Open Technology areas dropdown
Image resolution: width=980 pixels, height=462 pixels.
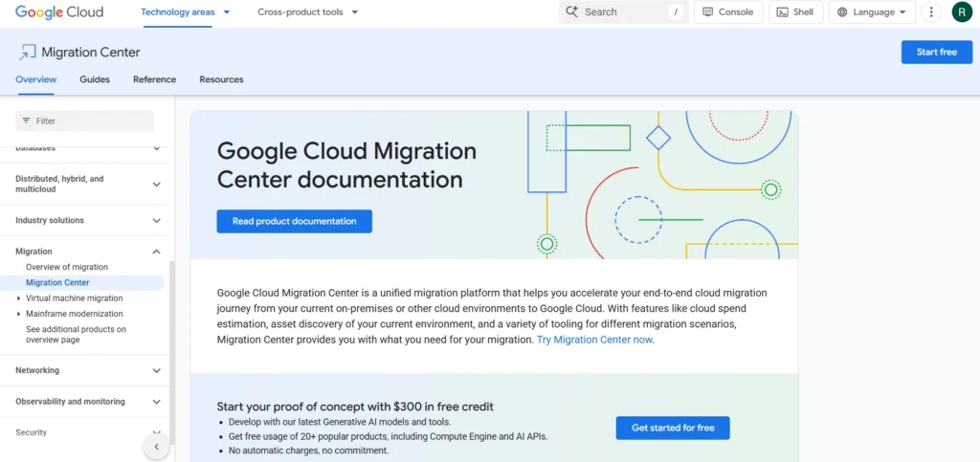(186, 11)
